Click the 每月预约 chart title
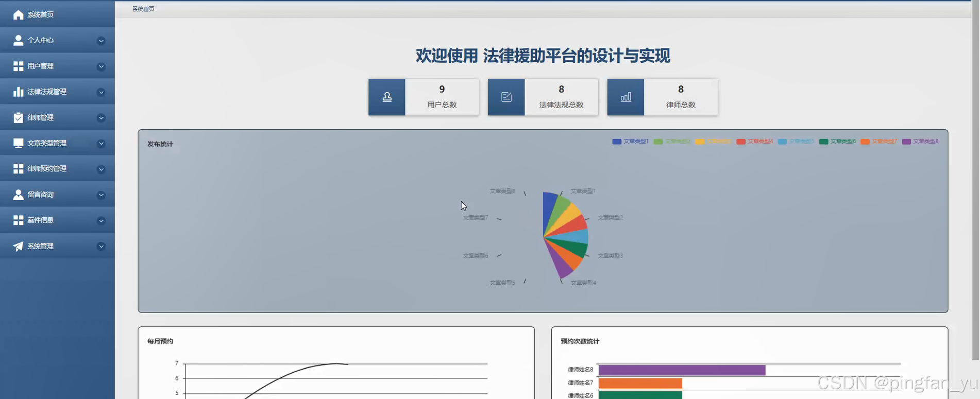This screenshot has height=399, width=980. point(160,341)
